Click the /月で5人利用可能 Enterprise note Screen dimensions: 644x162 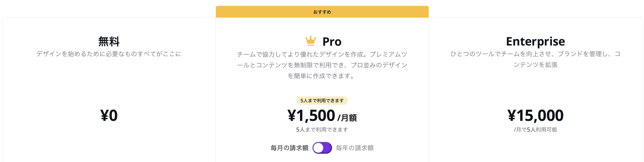coord(535,130)
